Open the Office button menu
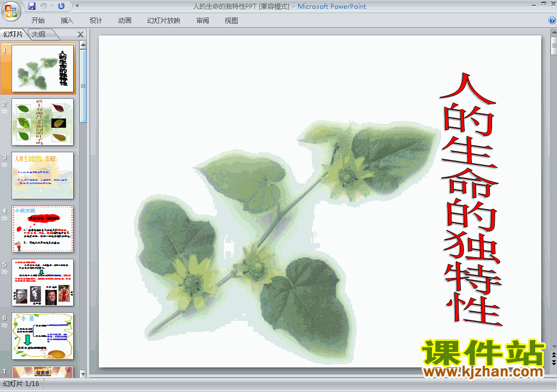This screenshot has width=557, height=392. click(x=11, y=11)
